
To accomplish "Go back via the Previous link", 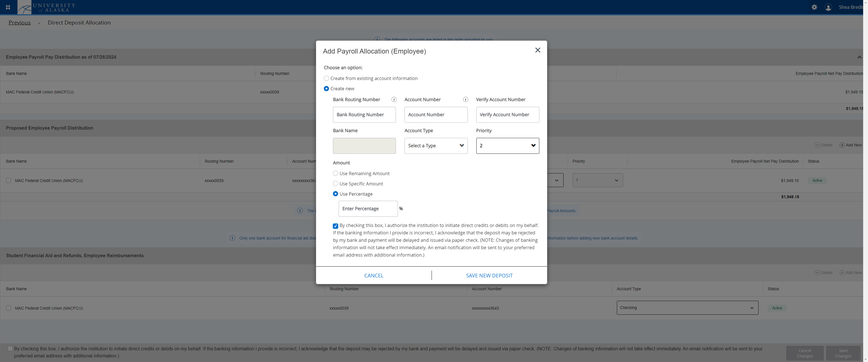I will (x=20, y=23).
